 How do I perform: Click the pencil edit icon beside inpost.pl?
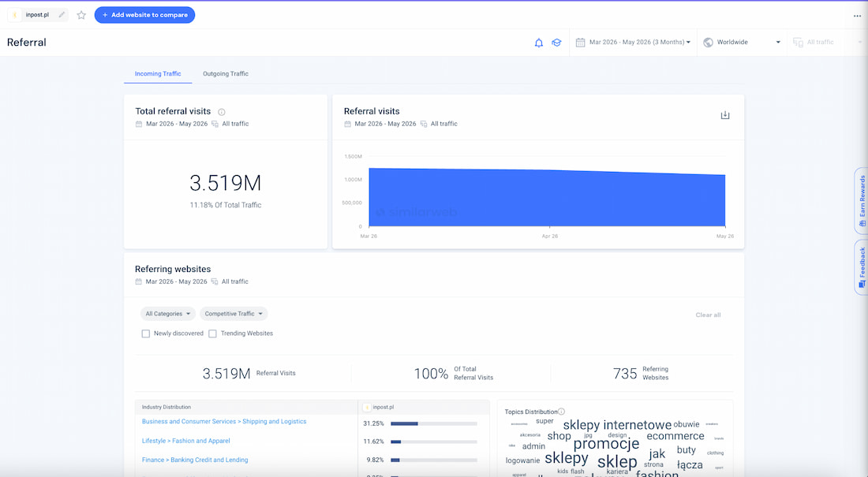point(62,15)
